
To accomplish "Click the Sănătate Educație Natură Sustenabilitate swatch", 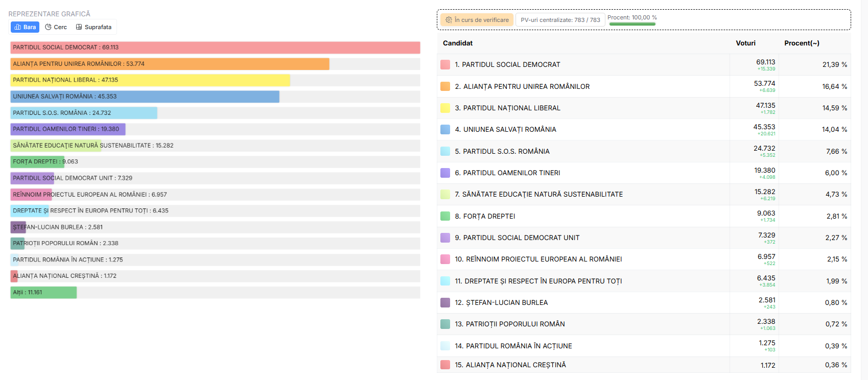I will click(445, 194).
